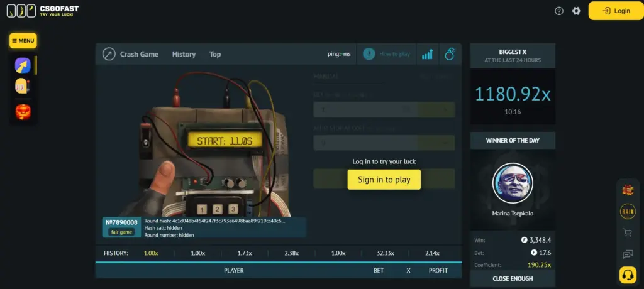This screenshot has width=644, height=289.
Task: Click the Sign in to play button
Action: click(384, 180)
